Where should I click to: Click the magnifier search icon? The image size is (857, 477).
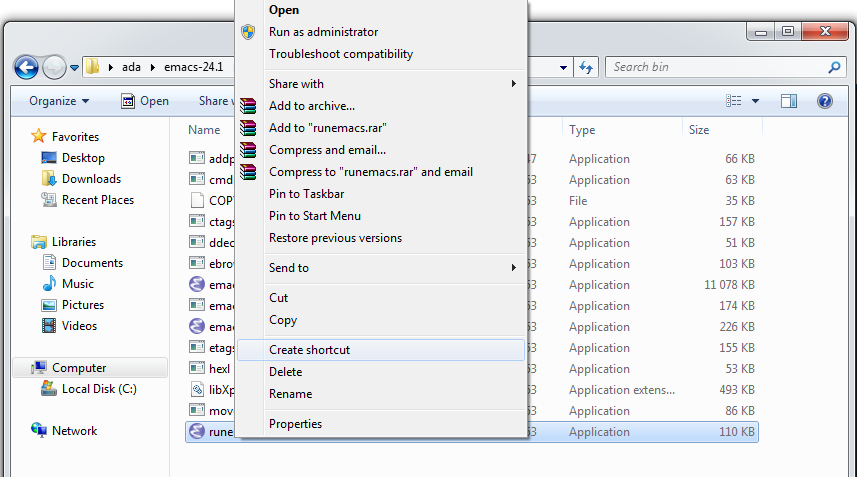(834, 67)
